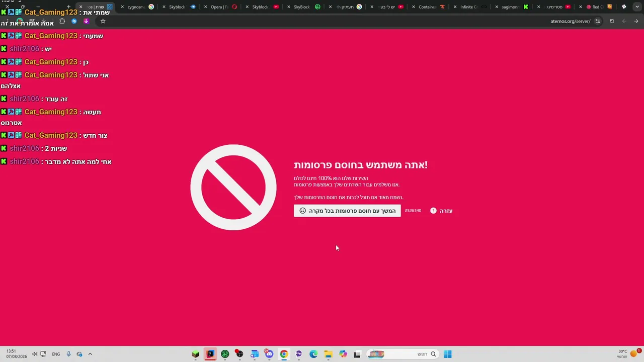This screenshot has width=644, height=362.
Task: Reload the aternos page
Action: click(612, 21)
